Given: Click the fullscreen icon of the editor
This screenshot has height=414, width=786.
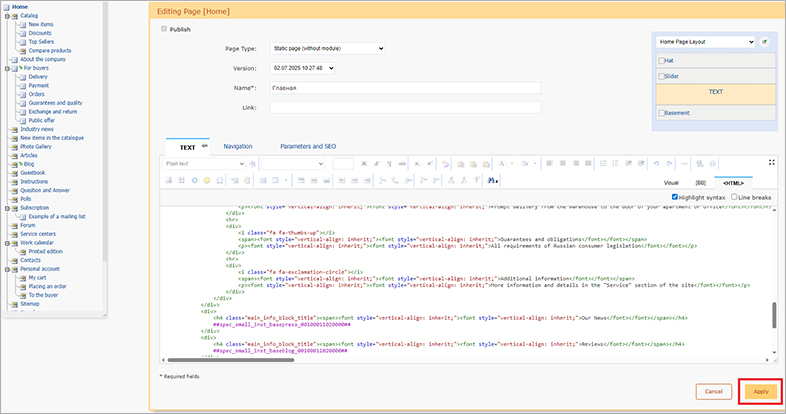Looking at the screenshot, I should point(771,163).
